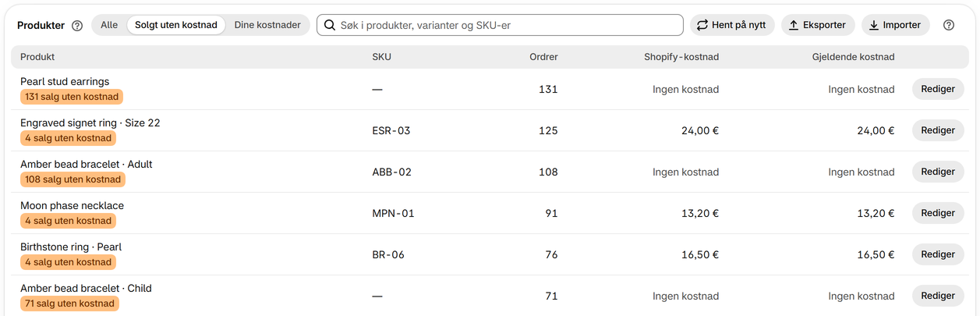980x316 pixels.
Task: Click the 125 orders value
Action: click(548, 130)
